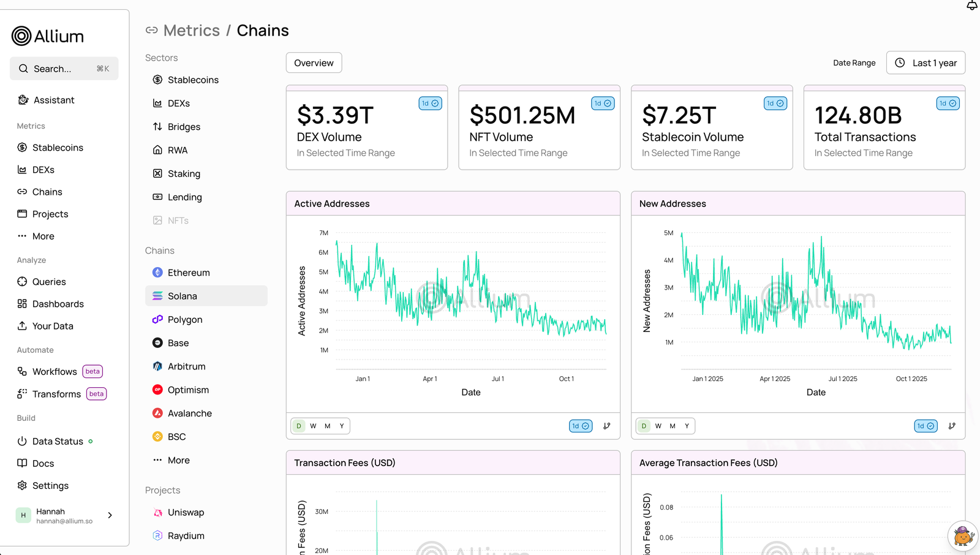980x555 pixels.
Task: Select weekly granularity on Active Addresses chart
Action: (x=313, y=426)
